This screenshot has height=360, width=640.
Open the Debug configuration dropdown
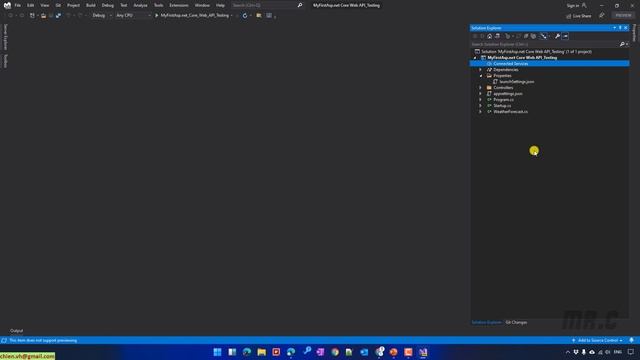coord(102,16)
